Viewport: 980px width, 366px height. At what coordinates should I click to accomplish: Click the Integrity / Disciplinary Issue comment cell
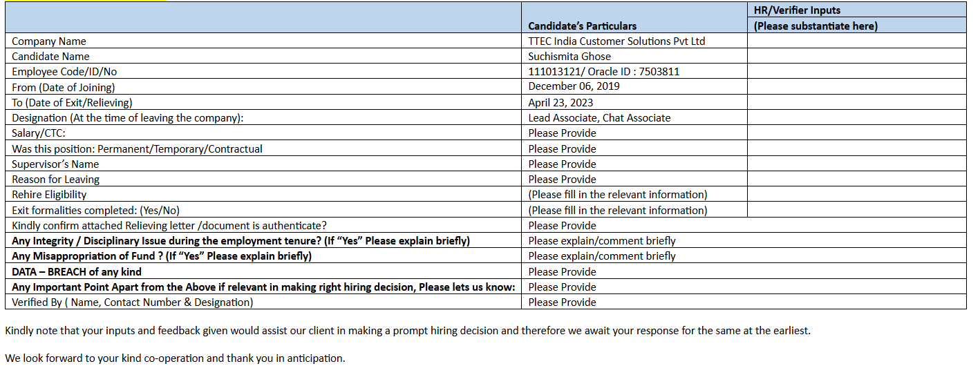click(x=601, y=241)
